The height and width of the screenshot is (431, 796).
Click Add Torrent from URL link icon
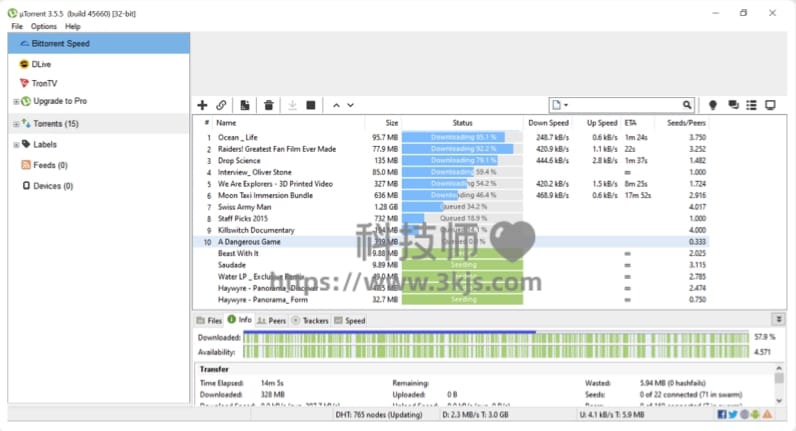tap(221, 105)
